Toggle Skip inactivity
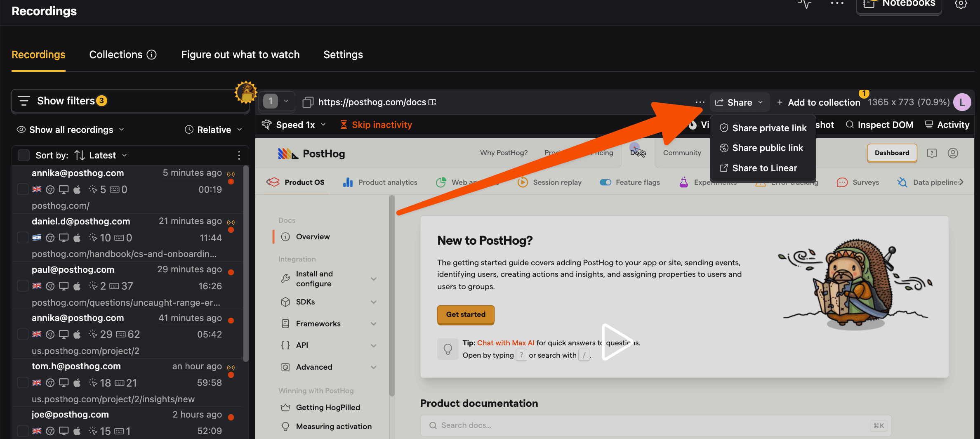The image size is (980, 439). (376, 125)
